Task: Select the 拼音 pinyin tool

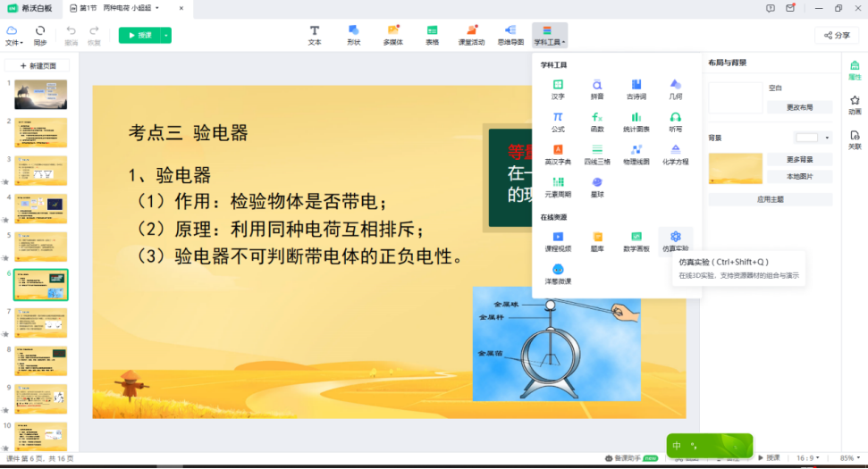Action: point(596,88)
